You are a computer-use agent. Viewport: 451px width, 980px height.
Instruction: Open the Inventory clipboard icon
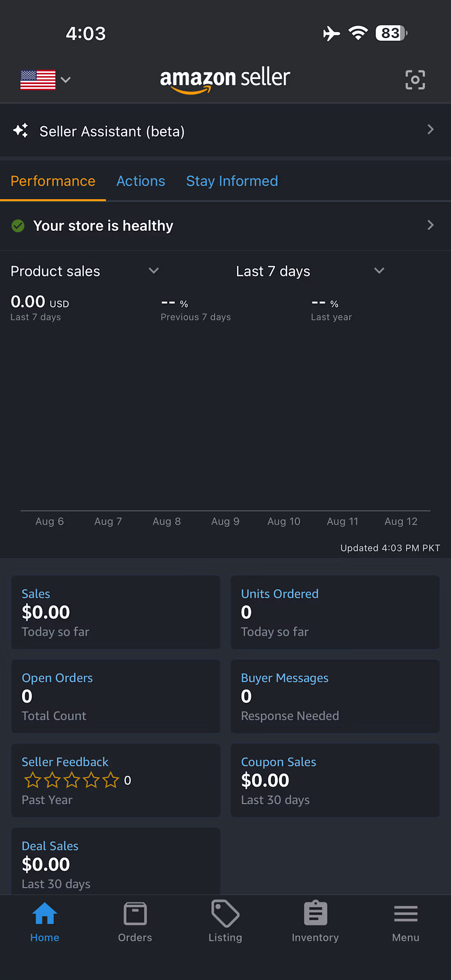[315, 913]
